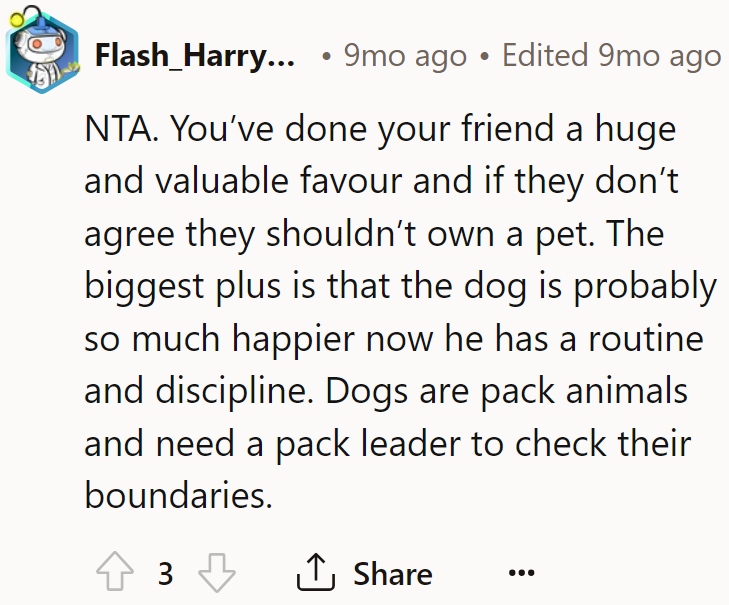Click the word "discipline." in the comment

point(235,392)
